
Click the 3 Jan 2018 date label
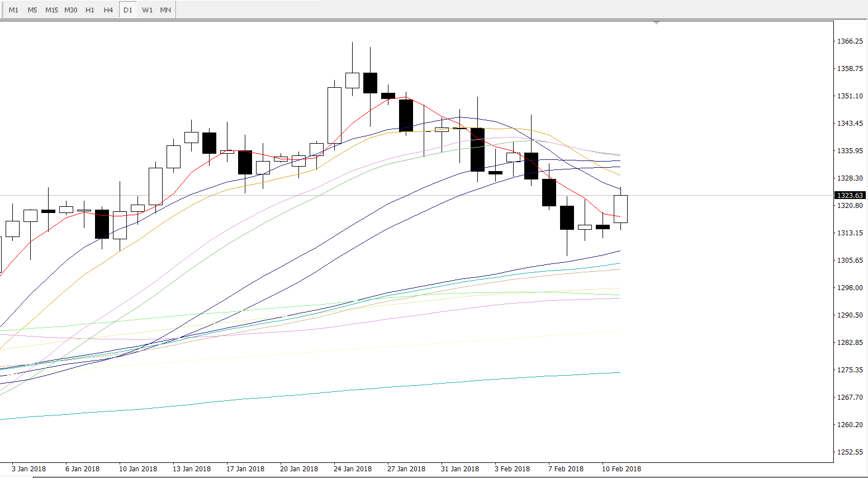(x=29, y=469)
